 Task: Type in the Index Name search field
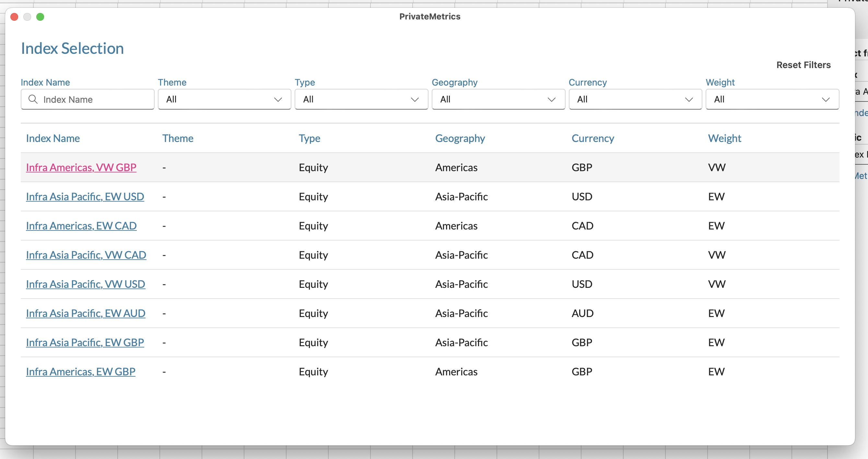pyautogui.click(x=94, y=100)
